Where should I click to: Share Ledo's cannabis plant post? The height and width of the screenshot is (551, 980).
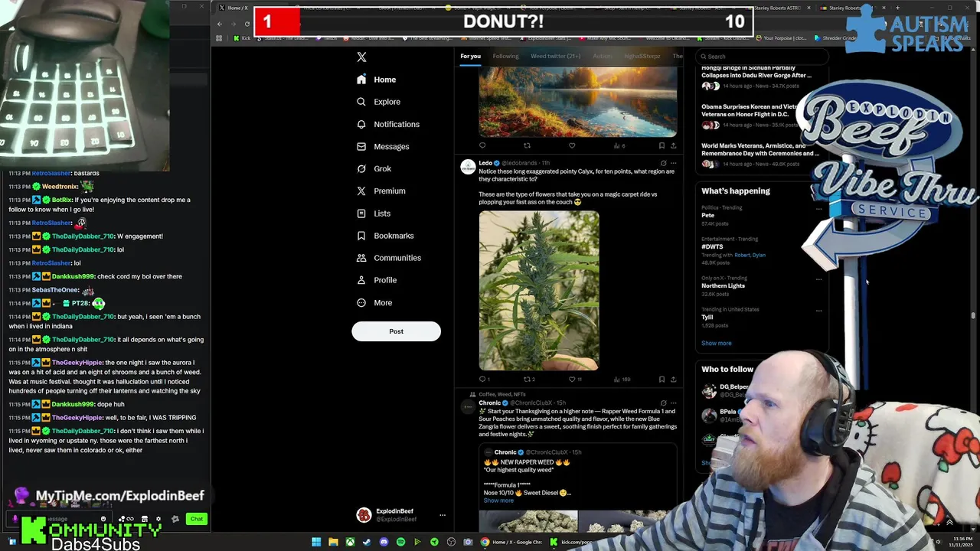673,379
